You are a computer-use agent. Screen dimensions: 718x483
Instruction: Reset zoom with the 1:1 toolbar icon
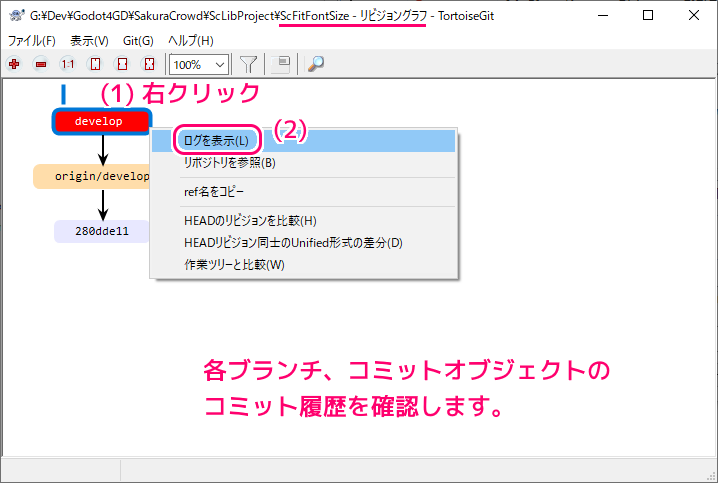point(68,64)
